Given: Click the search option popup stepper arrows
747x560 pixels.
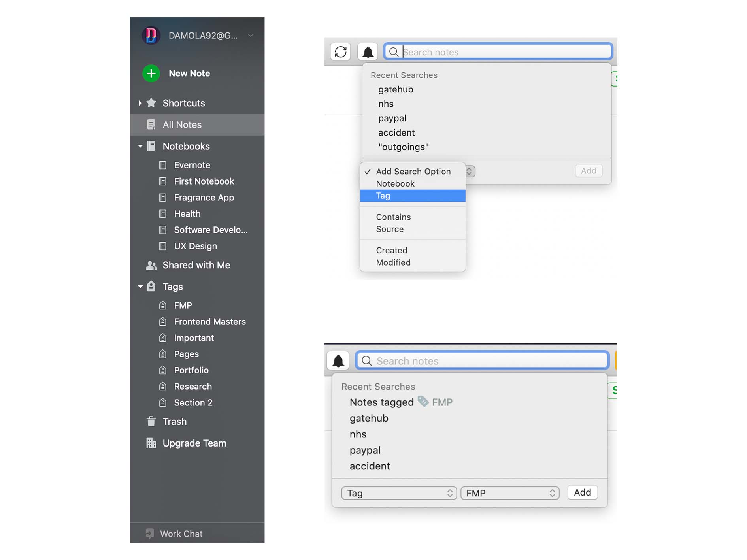Looking at the screenshot, I should click(x=469, y=172).
